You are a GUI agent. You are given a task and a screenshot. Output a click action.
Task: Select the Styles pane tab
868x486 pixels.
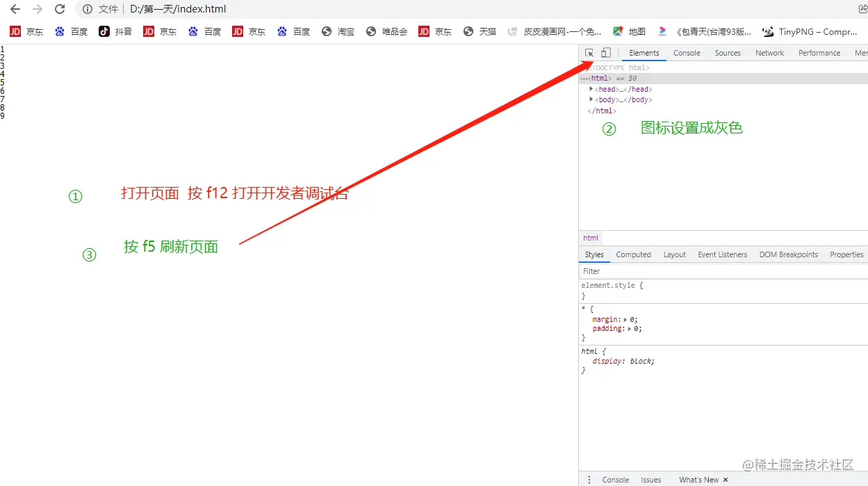tap(594, 254)
